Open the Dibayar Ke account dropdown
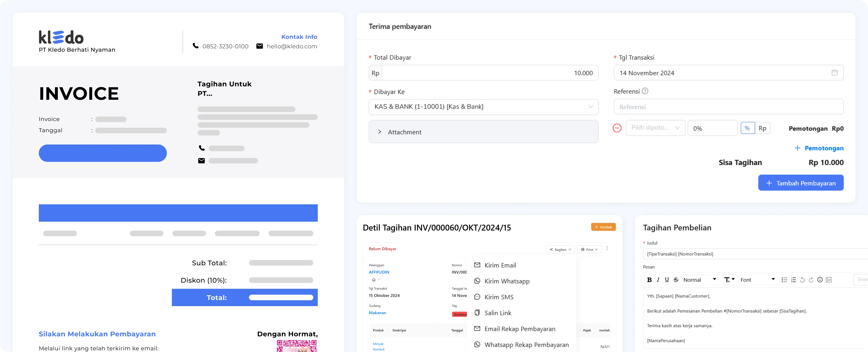Image resolution: width=868 pixels, height=352 pixels. [483, 107]
